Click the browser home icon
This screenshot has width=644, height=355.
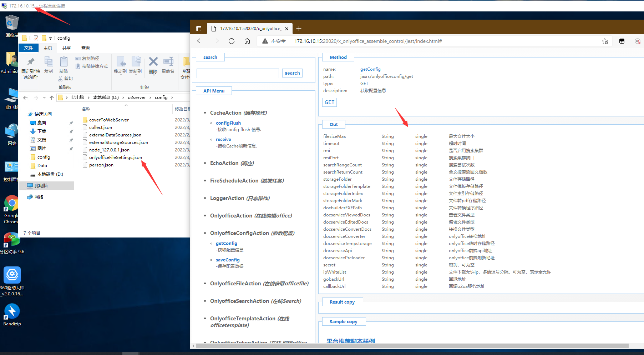tap(247, 41)
